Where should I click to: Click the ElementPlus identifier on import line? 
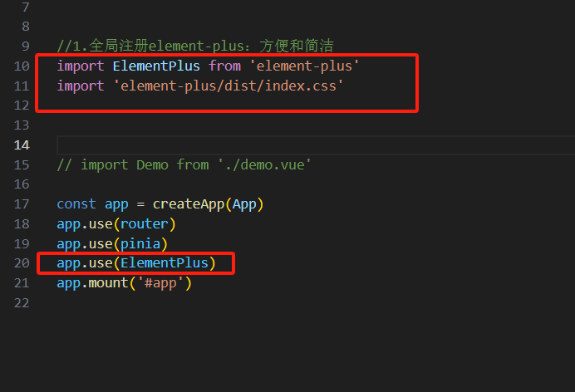click(156, 66)
